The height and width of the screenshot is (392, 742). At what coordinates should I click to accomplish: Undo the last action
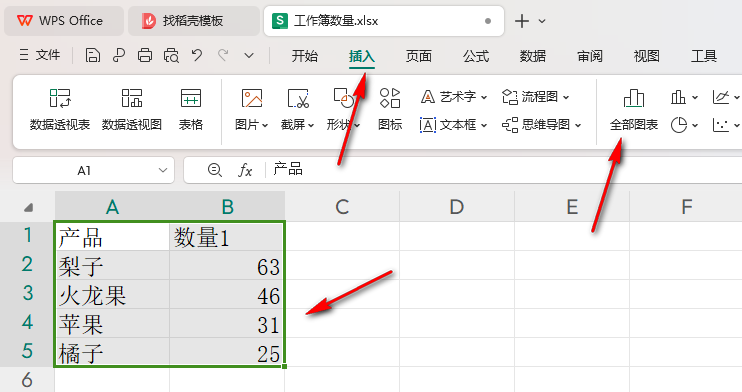coord(197,55)
